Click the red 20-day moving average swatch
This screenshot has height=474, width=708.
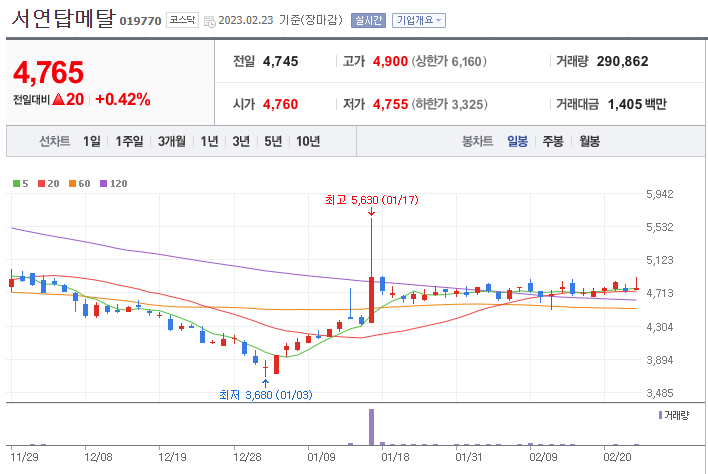pyautogui.click(x=42, y=184)
